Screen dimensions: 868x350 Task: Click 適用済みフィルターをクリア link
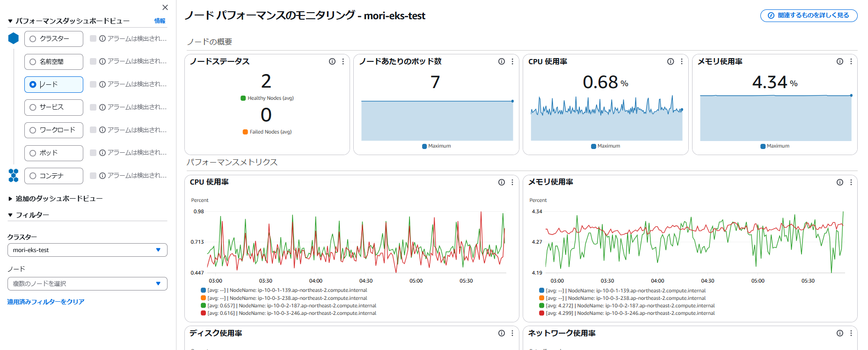pyautogui.click(x=46, y=302)
